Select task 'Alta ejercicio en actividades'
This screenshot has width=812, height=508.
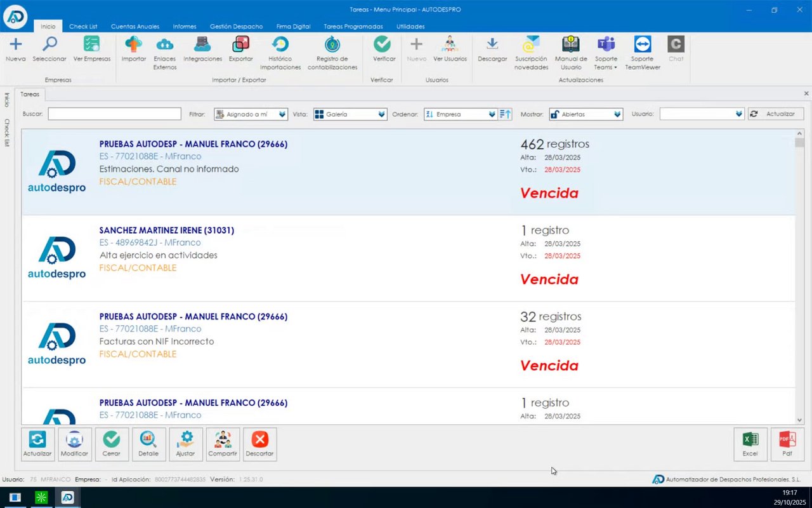point(409,258)
